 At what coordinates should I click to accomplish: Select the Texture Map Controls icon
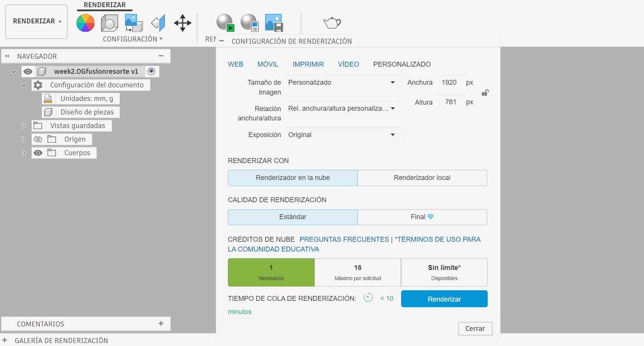[158, 23]
